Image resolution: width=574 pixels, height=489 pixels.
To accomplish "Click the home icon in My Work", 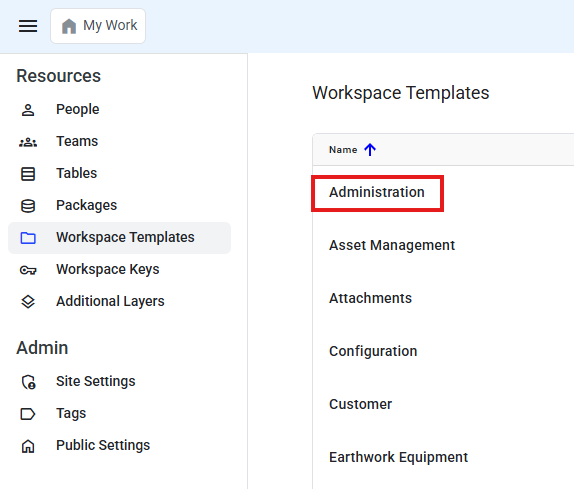I will (69, 26).
